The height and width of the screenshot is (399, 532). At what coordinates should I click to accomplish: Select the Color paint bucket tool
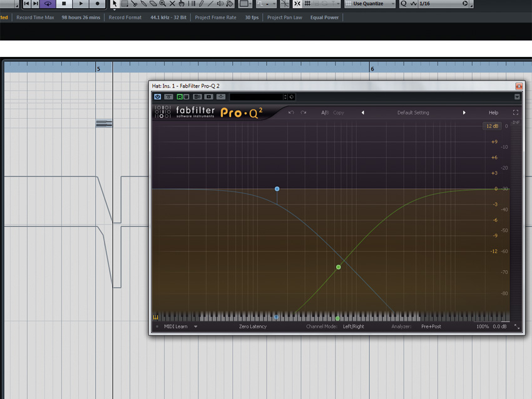(230, 4)
